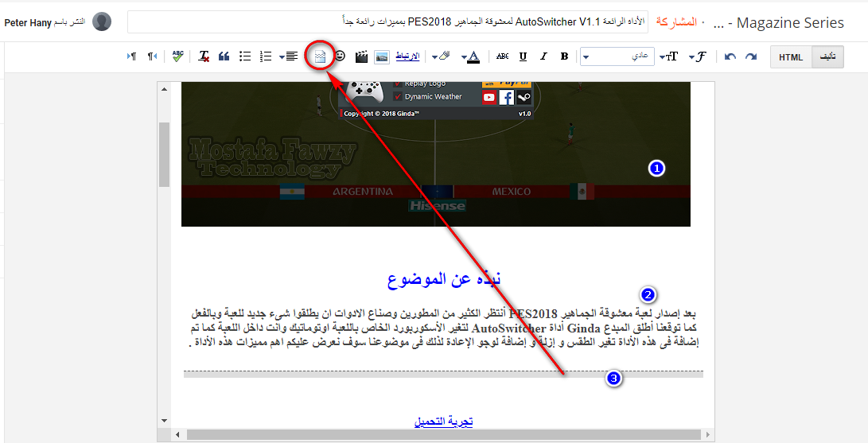Insert an image from toolbar

(382, 56)
